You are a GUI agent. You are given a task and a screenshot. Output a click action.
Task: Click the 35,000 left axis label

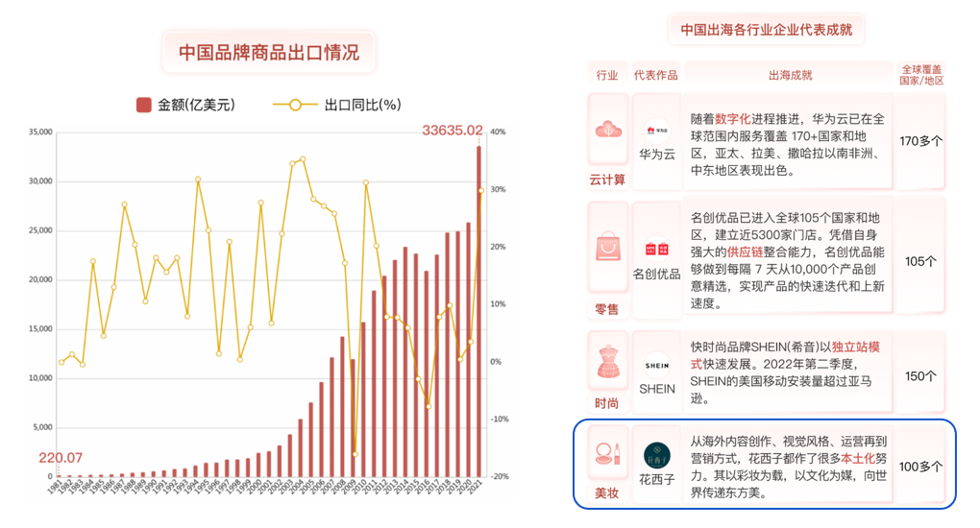coord(40,132)
